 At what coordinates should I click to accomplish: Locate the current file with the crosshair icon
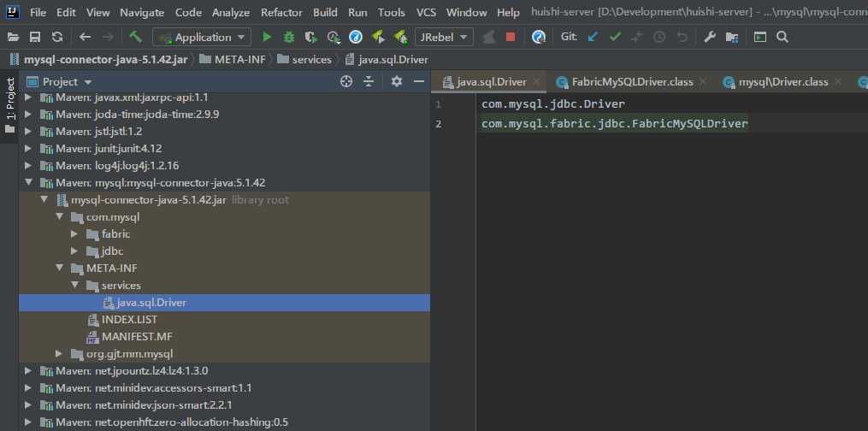coord(346,82)
